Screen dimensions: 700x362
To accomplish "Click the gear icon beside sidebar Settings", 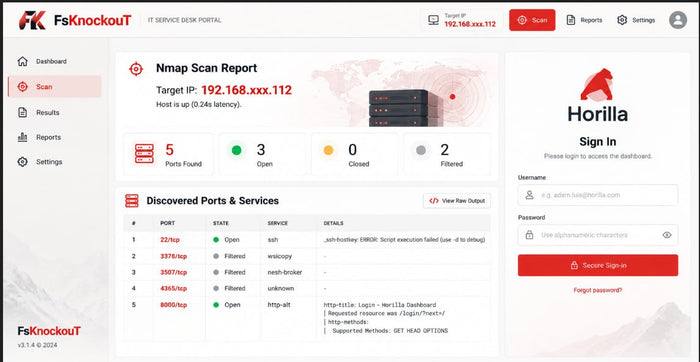I will pyautogui.click(x=22, y=162).
